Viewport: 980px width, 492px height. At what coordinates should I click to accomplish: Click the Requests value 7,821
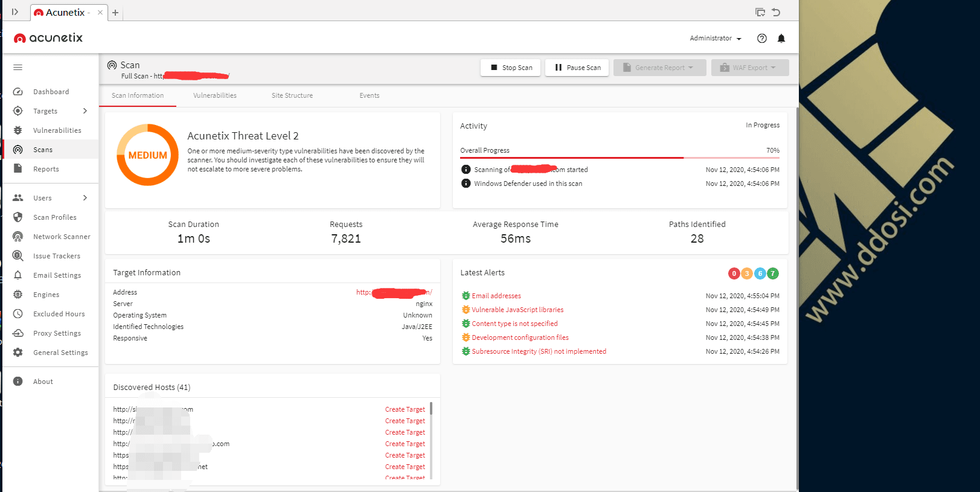point(346,239)
